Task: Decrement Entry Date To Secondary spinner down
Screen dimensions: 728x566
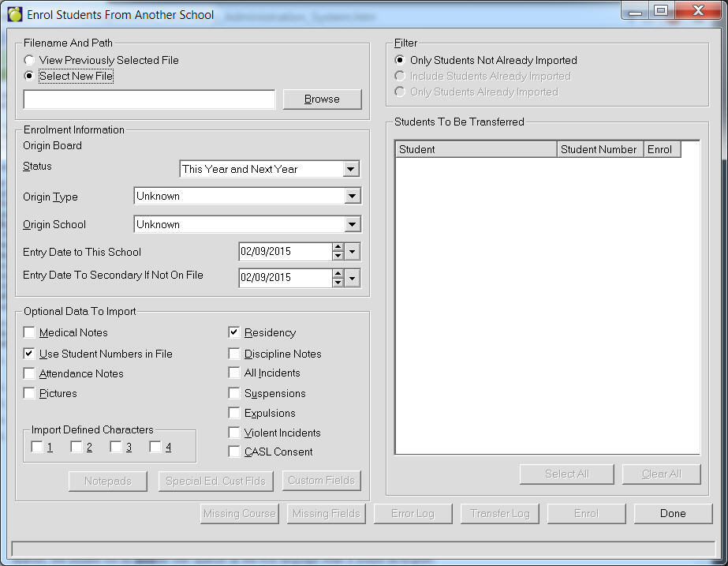Action: point(338,282)
